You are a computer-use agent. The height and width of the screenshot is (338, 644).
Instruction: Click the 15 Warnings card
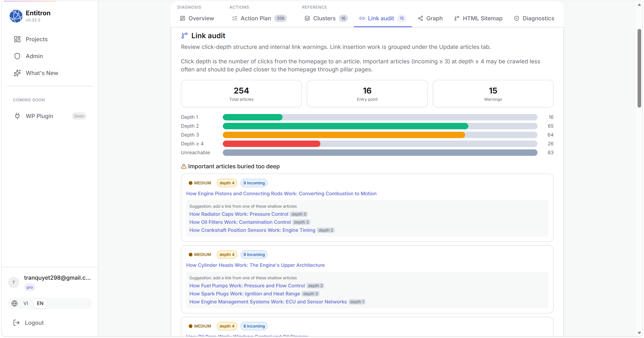(493, 94)
